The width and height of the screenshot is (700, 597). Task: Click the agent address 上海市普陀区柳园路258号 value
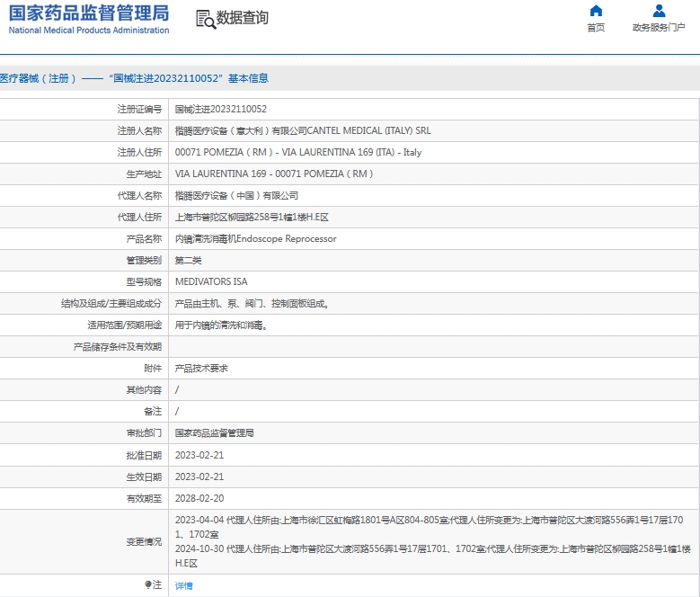pyautogui.click(x=252, y=217)
